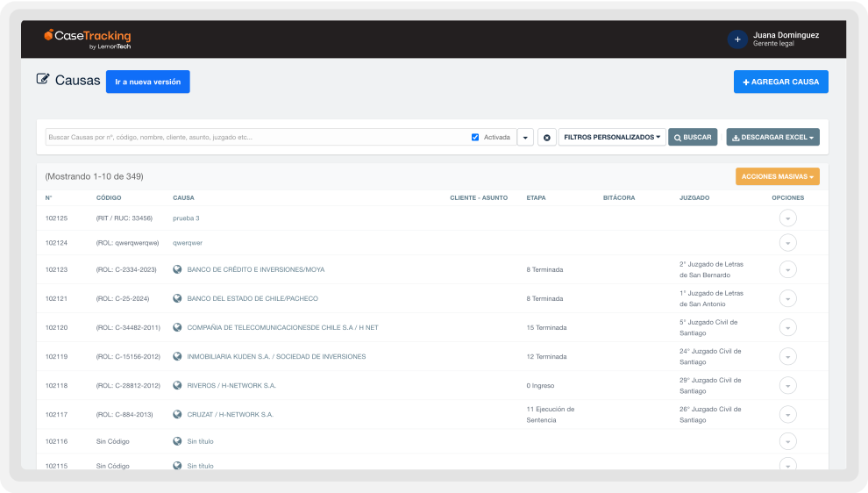Click the edit icon next to Causas title
This screenshot has height=493, width=868.
coord(43,80)
